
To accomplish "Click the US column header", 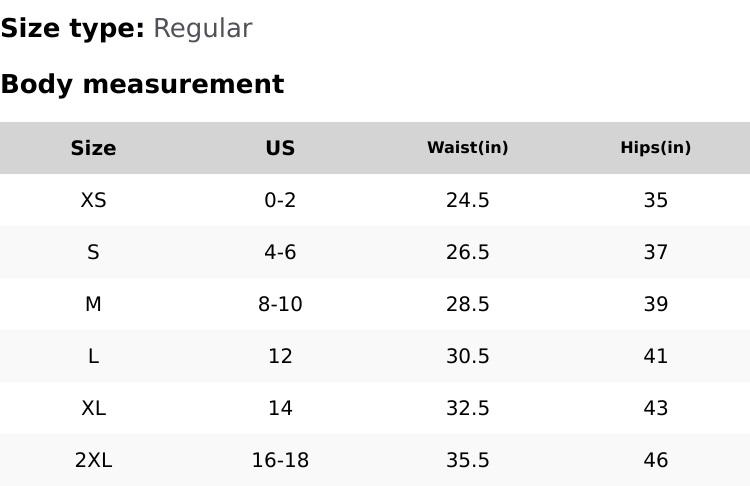I will pyautogui.click(x=280, y=148).
